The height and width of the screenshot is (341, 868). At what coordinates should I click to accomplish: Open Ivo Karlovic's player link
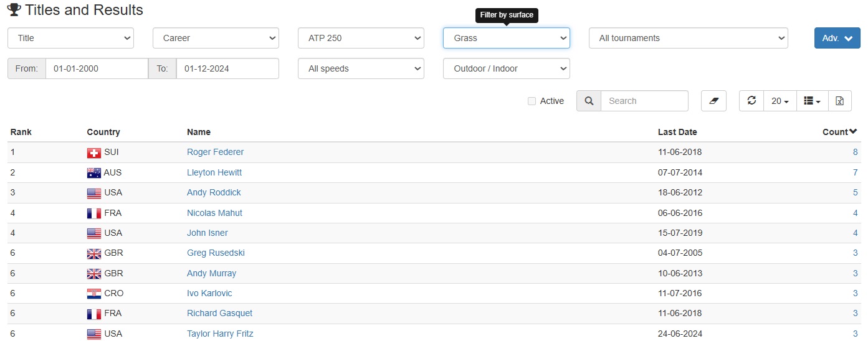click(x=209, y=293)
